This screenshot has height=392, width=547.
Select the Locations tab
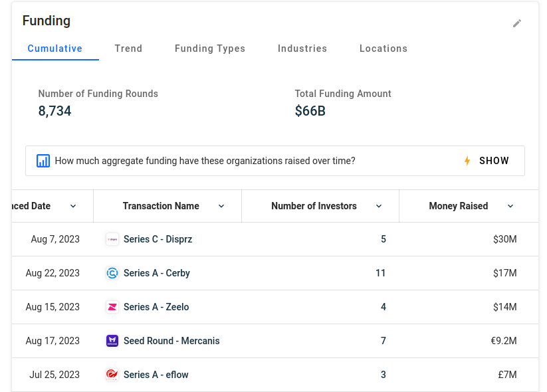coord(383,49)
